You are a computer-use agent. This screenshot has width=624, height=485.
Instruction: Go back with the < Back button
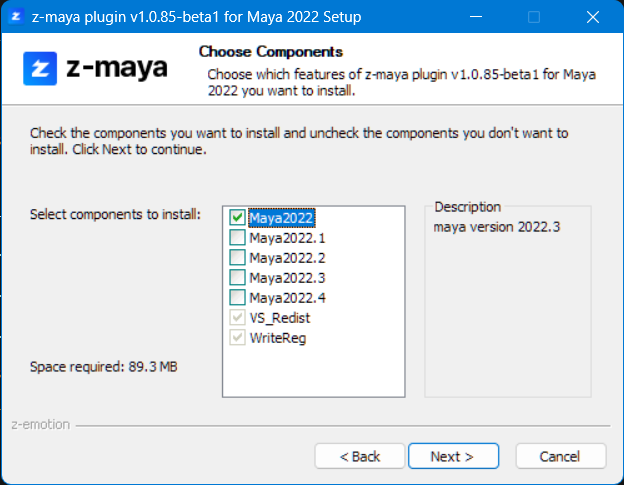click(x=360, y=456)
